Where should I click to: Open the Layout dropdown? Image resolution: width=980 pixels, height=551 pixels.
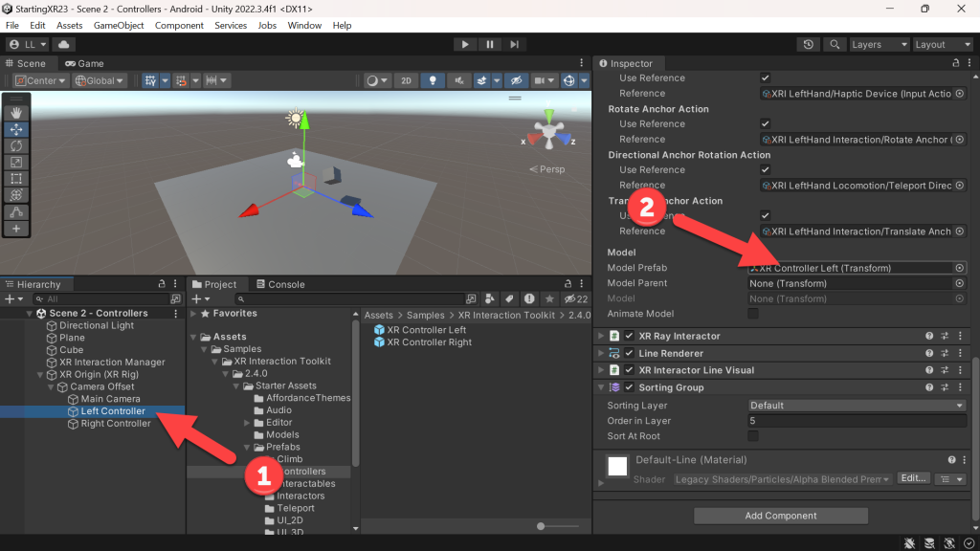943,44
